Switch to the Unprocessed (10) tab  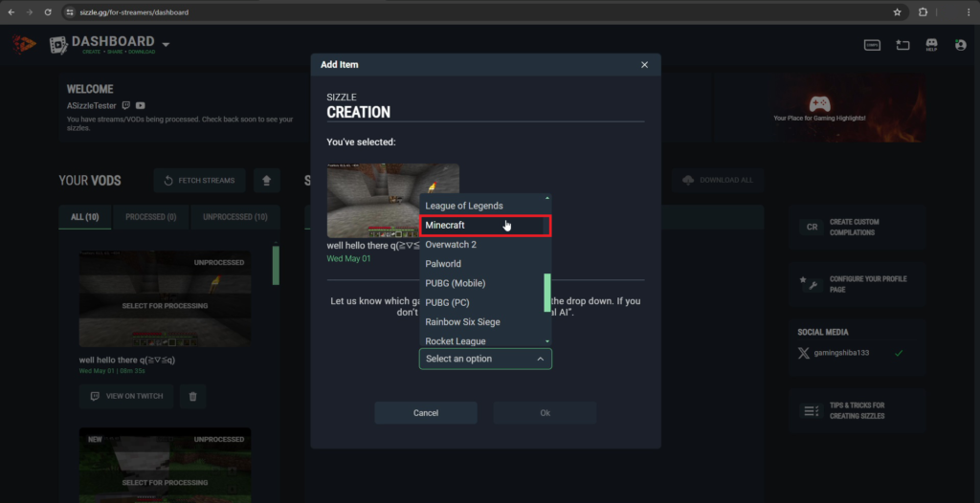tap(235, 217)
